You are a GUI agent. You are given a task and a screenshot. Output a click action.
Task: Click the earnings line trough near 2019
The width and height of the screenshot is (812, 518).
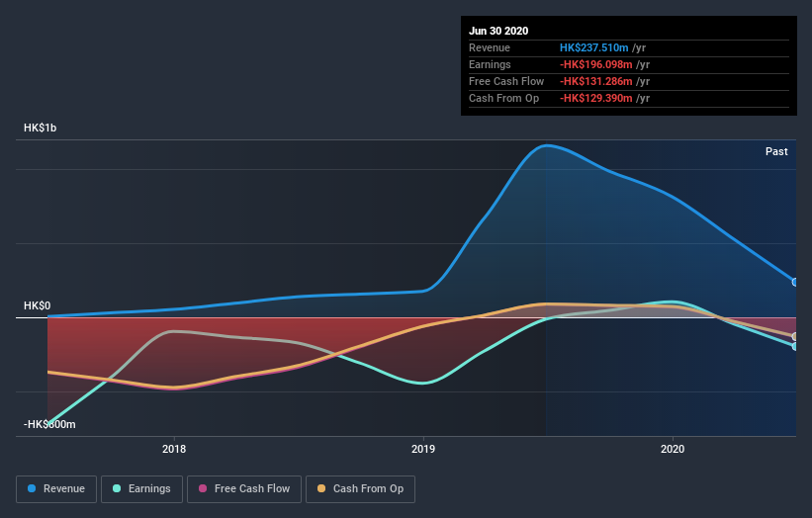coord(423,383)
